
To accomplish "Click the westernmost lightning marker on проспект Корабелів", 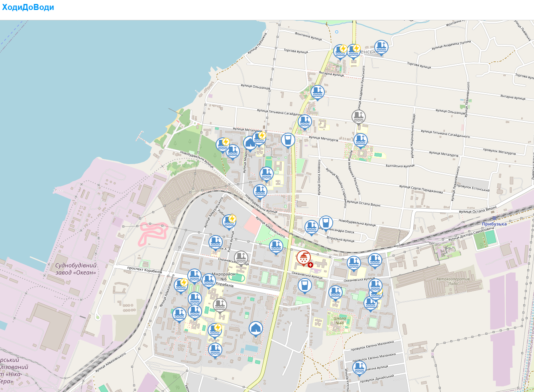I will (x=181, y=286).
